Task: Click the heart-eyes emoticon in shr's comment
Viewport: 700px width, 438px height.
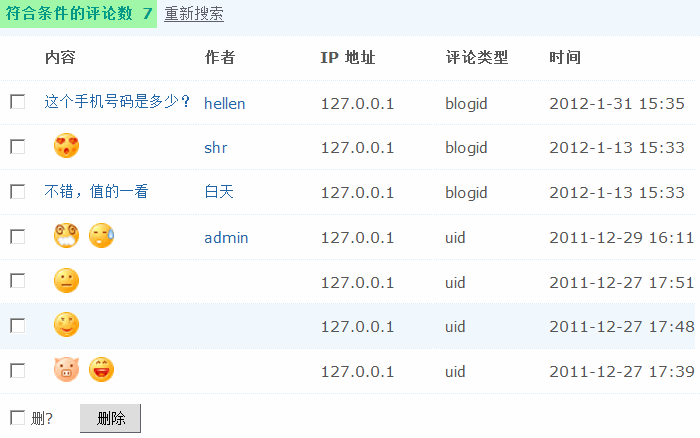Action: (66, 146)
